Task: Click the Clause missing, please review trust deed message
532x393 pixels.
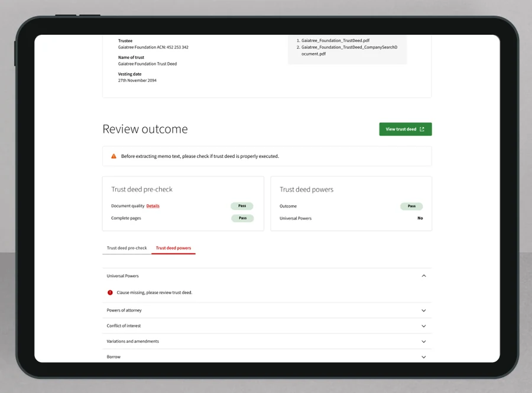Action: point(154,293)
